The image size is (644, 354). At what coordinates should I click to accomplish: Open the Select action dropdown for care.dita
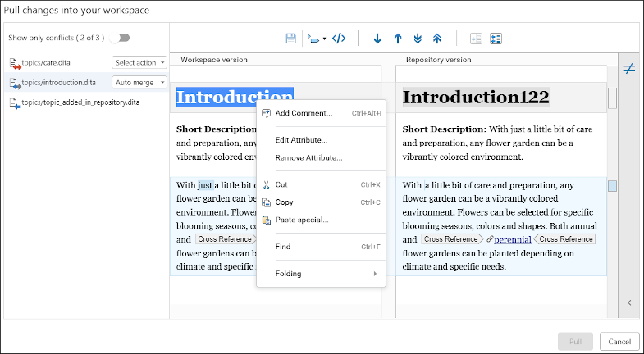pos(139,62)
